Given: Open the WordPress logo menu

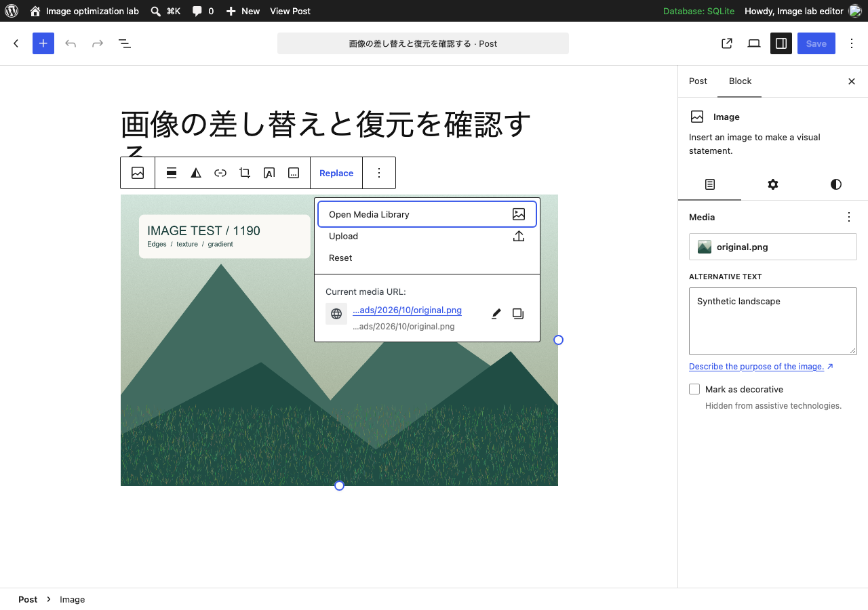Looking at the screenshot, I should (x=12, y=11).
